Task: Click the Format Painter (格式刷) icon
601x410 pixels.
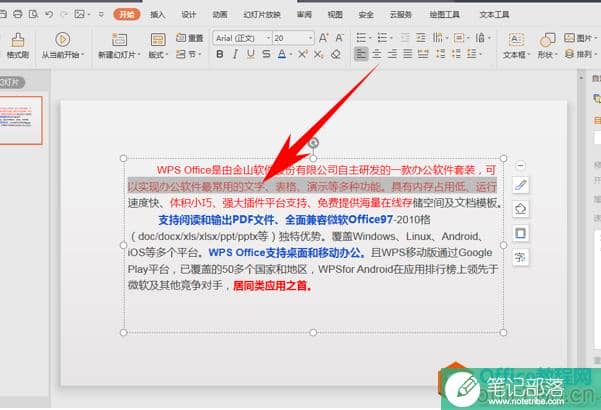Action: (18, 40)
